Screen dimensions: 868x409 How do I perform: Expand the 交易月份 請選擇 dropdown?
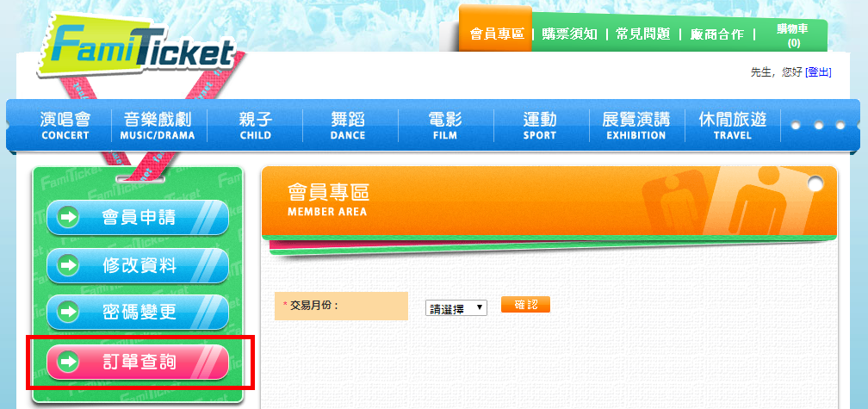456,308
